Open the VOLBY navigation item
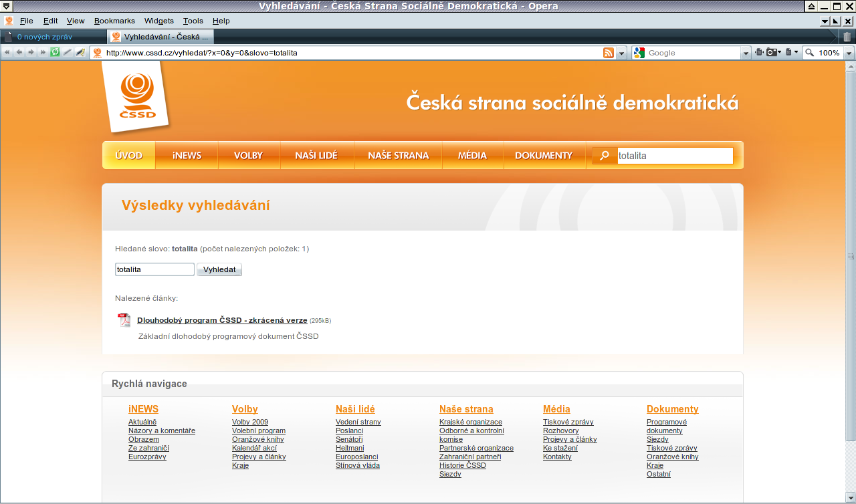Screen dimensions: 856x504 tap(249, 155)
